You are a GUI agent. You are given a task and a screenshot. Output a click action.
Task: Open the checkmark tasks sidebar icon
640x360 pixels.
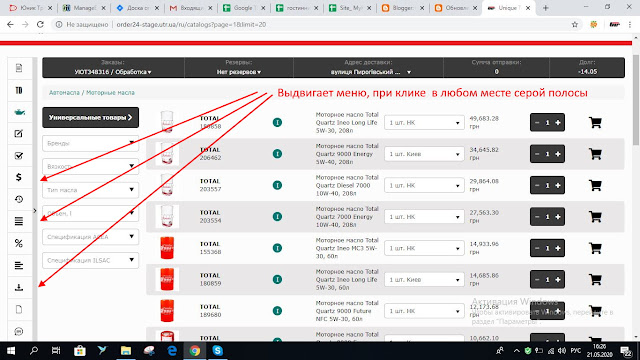19,156
